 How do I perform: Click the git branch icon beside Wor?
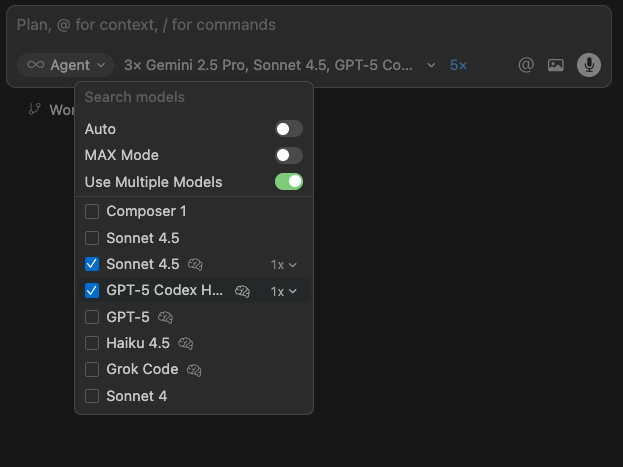tap(35, 109)
